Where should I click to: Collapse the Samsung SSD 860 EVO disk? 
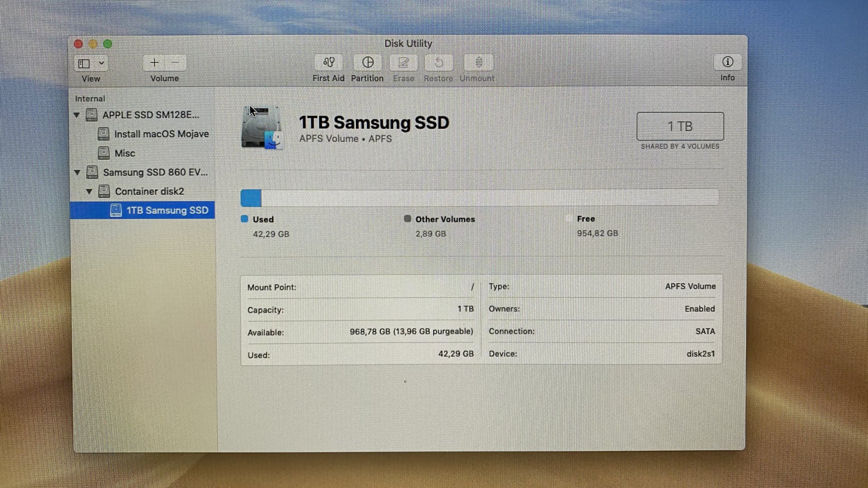77,172
